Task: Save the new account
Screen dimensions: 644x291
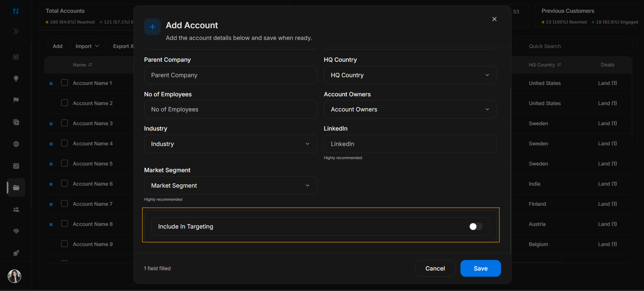Action: click(480, 269)
